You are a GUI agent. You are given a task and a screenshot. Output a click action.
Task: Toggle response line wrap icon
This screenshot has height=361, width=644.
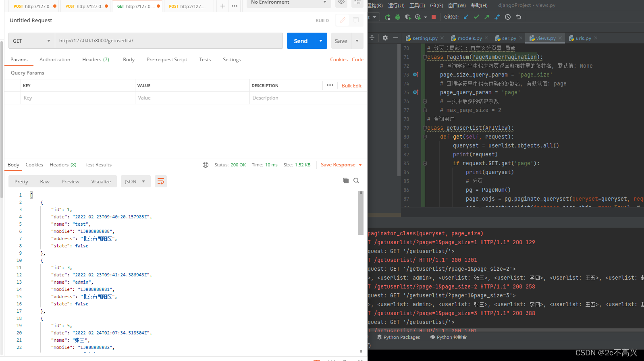(161, 181)
